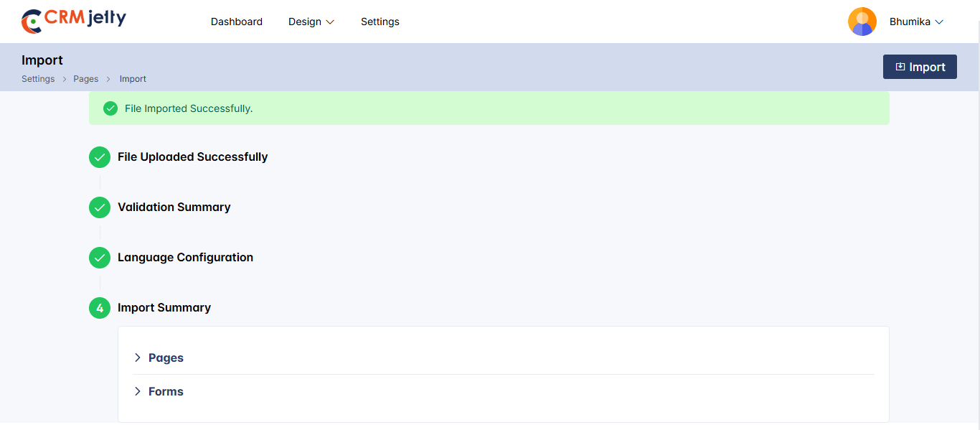Image resolution: width=980 pixels, height=430 pixels.
Task: Go to the Dashboard menu item
Action: coord(237,22)
